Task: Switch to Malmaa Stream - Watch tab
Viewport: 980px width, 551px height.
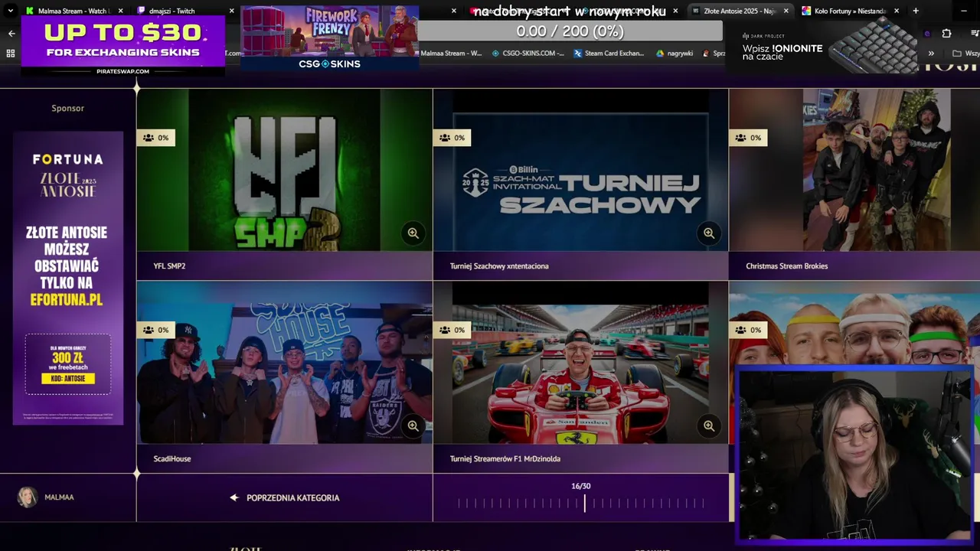Action: pyautogui.click(x=73, y=11)
